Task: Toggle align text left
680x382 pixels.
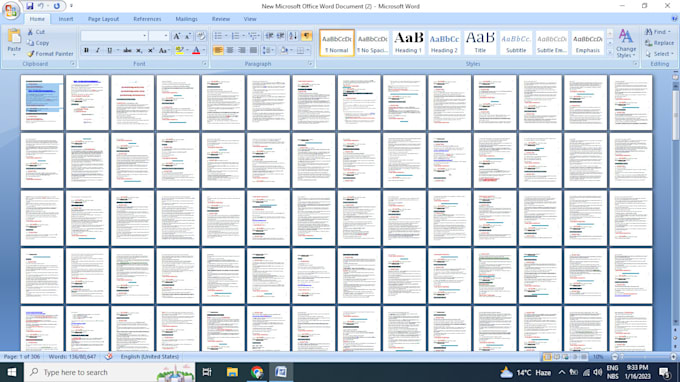Action: pos(218,51)
